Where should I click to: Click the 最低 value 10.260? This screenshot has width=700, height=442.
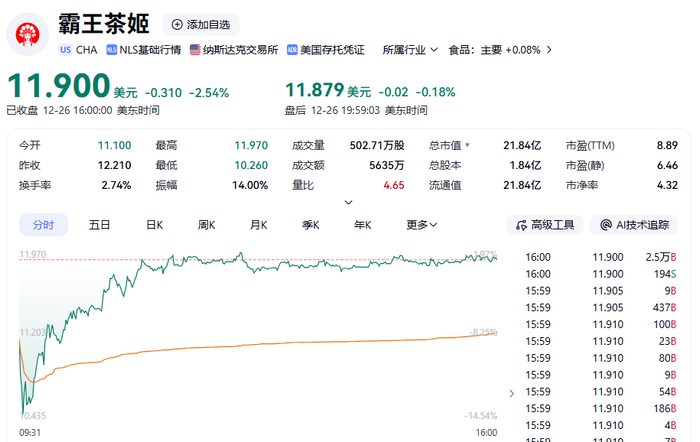click(251, 166)
